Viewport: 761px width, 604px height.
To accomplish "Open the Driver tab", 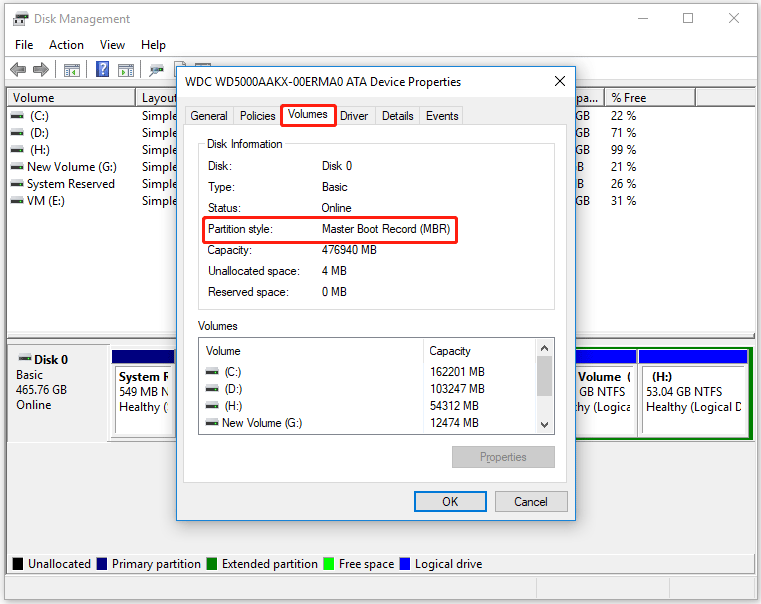I will pos(354,116).
